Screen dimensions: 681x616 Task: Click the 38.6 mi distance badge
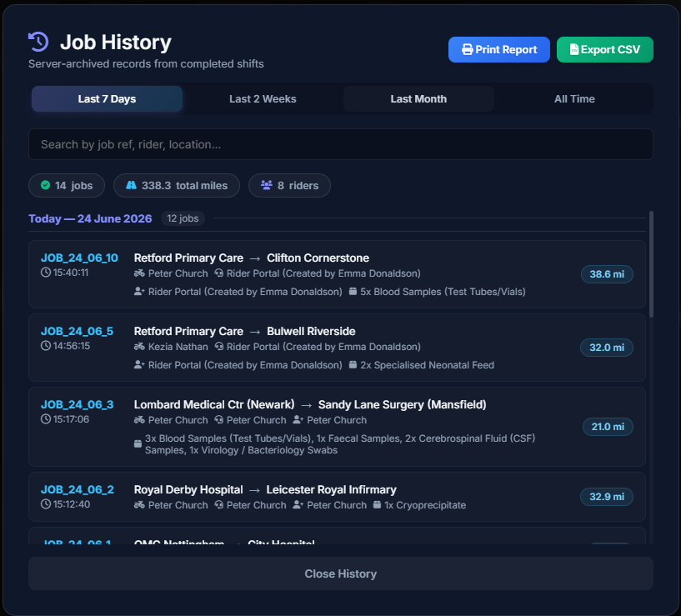click(607, 274)
